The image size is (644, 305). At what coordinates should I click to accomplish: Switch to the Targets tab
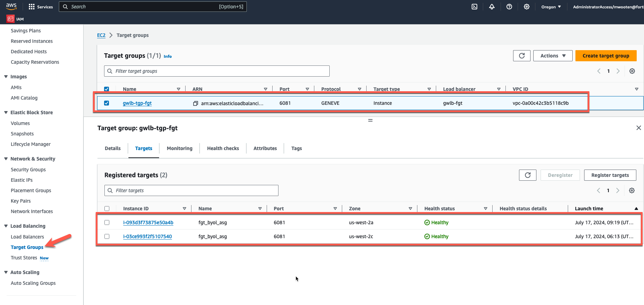(144, 148)
